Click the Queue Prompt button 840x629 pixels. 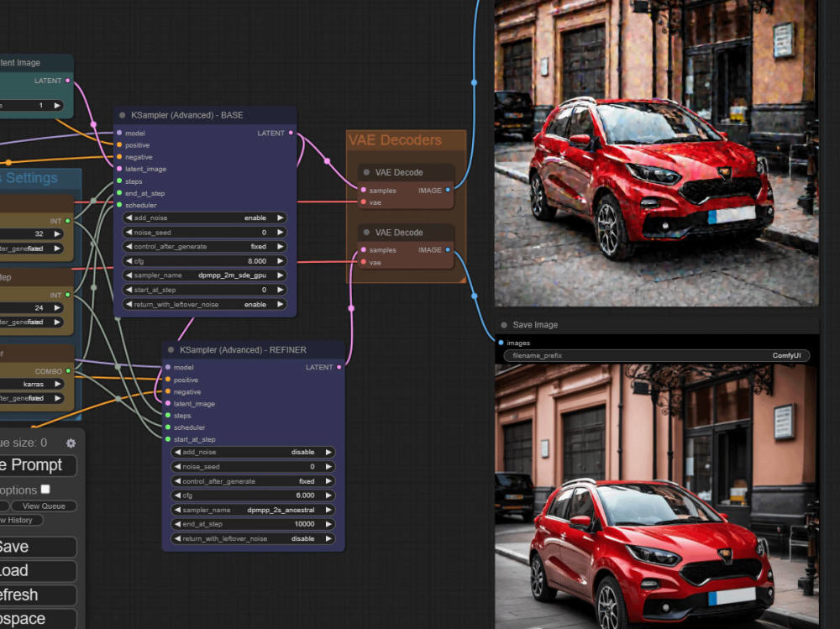tap(38, 465)
